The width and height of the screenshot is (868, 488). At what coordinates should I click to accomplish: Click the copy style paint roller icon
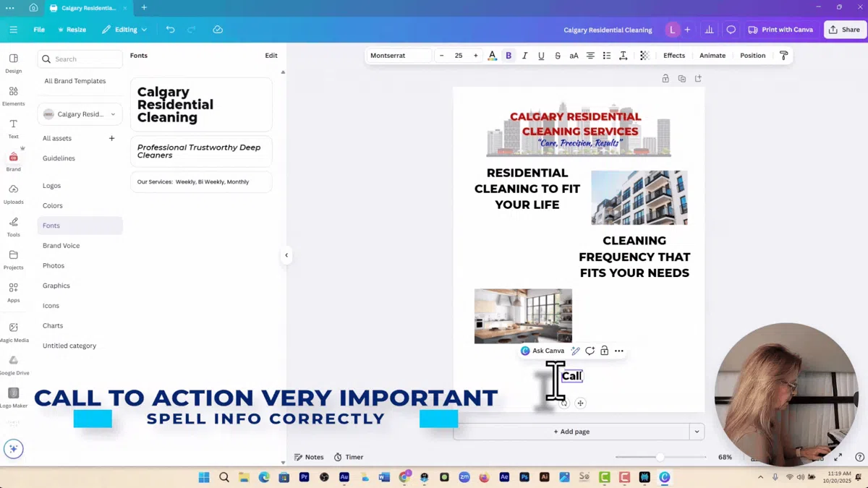(783, 56)
